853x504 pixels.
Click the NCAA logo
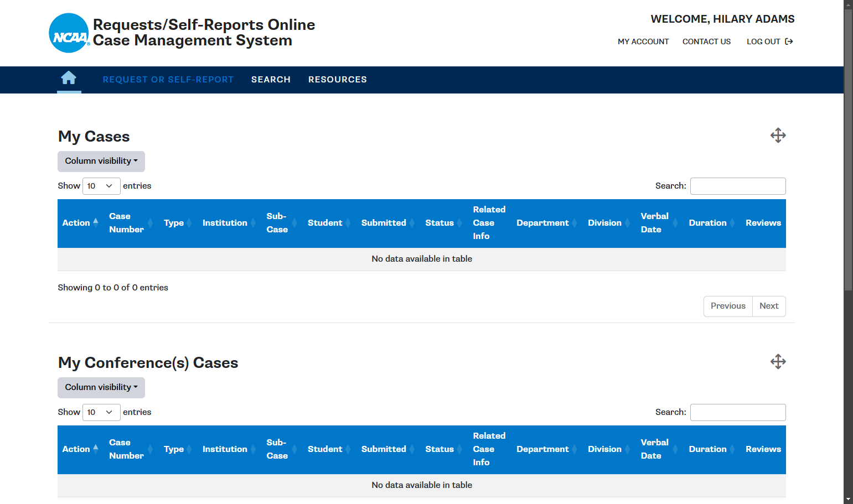(69, 33)
